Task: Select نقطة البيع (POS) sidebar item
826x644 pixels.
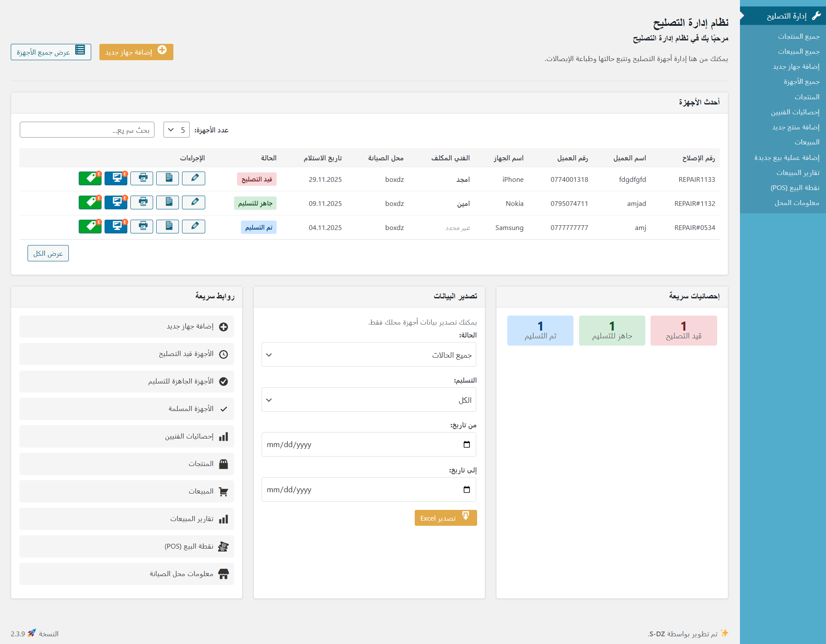Action: coord(795,188)
